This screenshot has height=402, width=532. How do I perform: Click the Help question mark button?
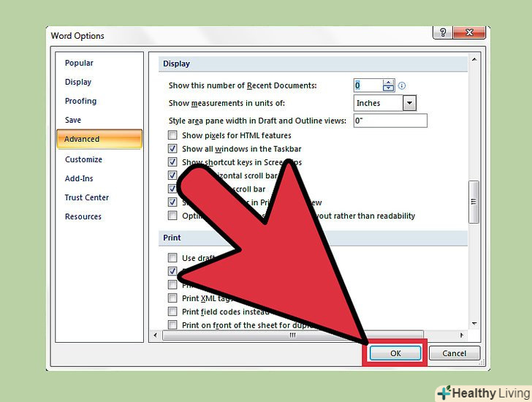(x=443, y=33)
